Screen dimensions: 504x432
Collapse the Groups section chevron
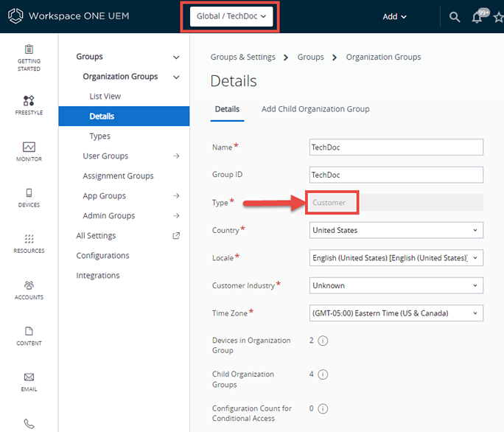tap(176, 58)
